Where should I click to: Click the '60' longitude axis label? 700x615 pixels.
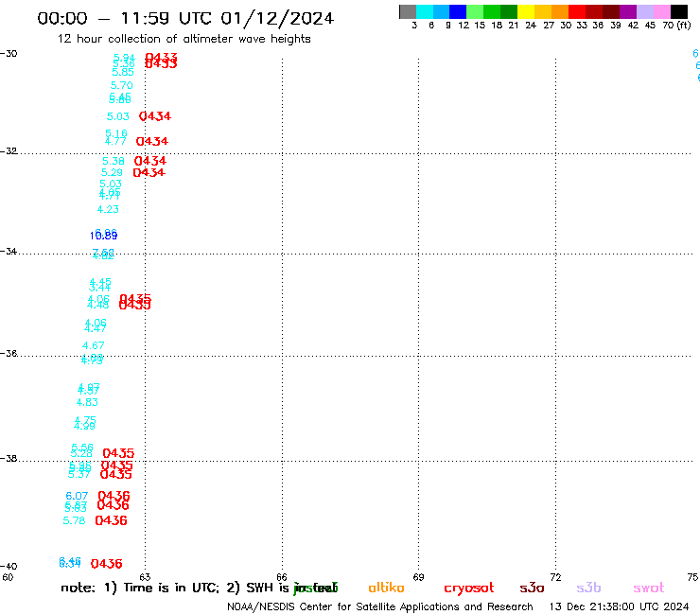(8, 577)
